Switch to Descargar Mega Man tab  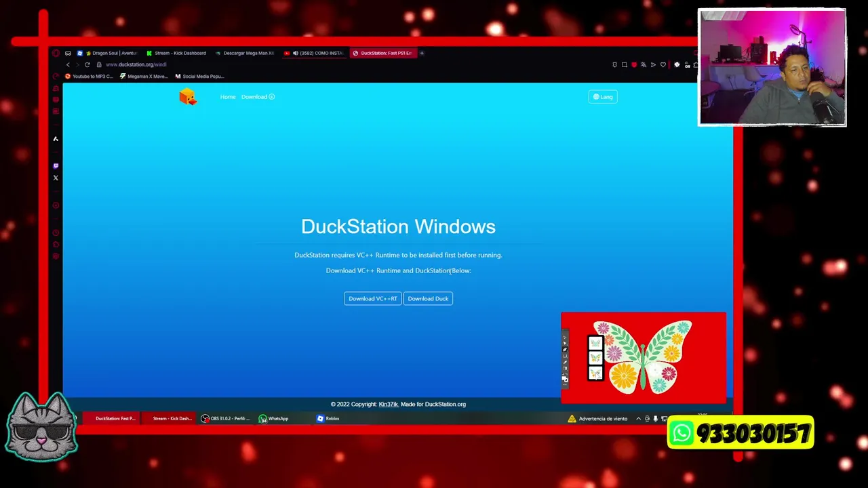[x=245, y=53]
